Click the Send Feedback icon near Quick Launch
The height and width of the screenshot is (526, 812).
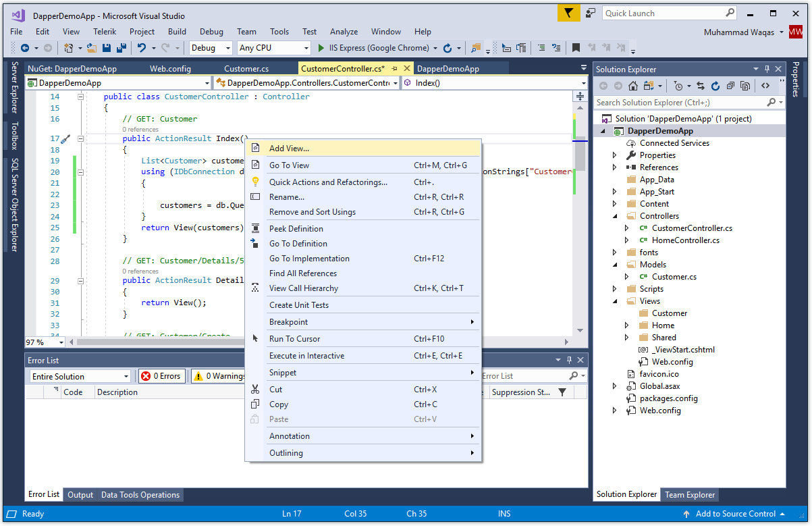pos(591,13)
